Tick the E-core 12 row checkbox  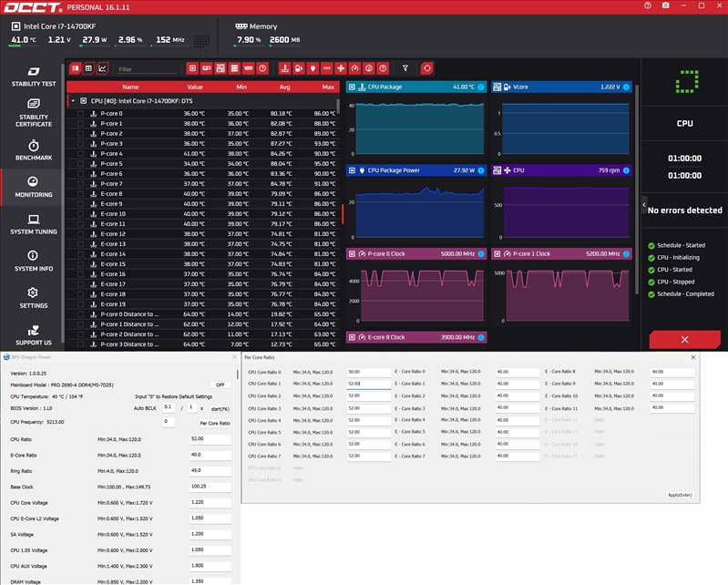pos(81,234)
